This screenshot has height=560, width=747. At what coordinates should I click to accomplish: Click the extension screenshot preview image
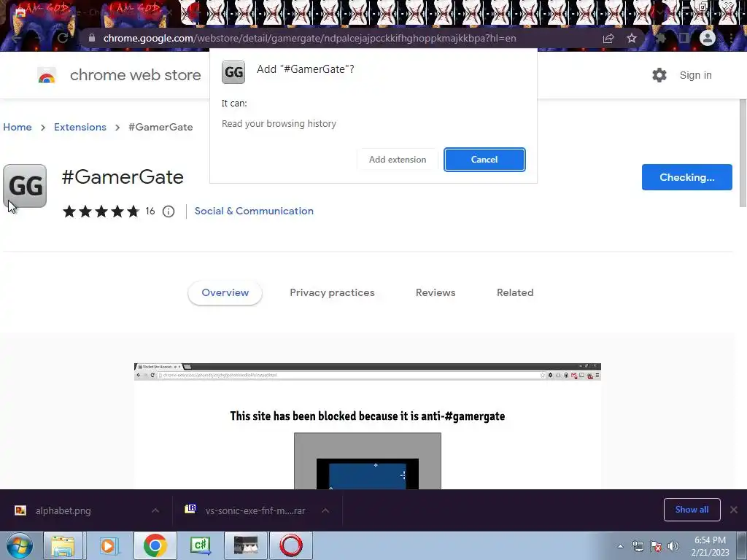(368, 426)
